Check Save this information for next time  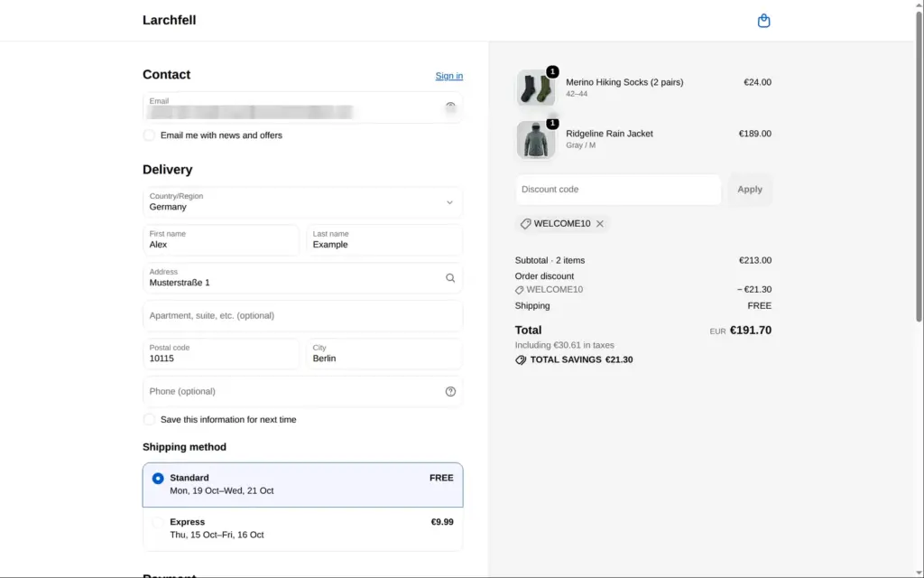pos(149,419)
